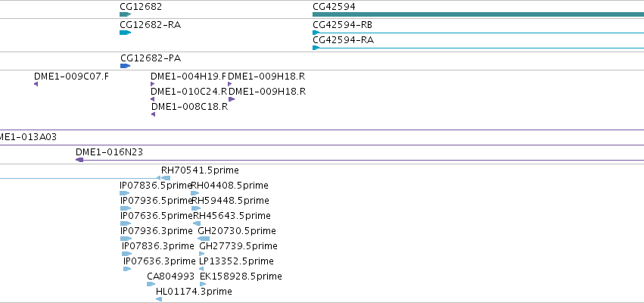
Task: Click the IP07836.5prime EST arrow
Action: pos(124,193)
